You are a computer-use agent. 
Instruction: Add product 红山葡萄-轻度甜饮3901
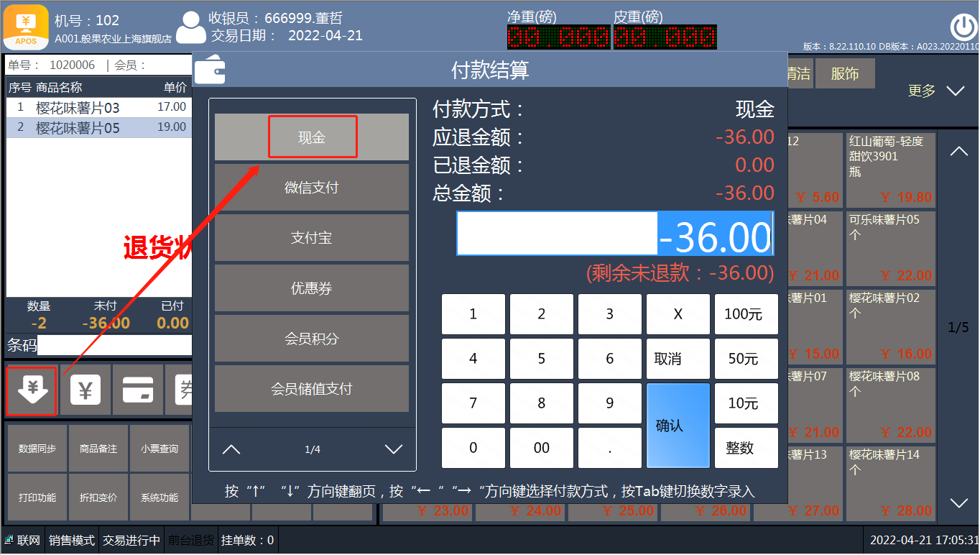(891, 170)
